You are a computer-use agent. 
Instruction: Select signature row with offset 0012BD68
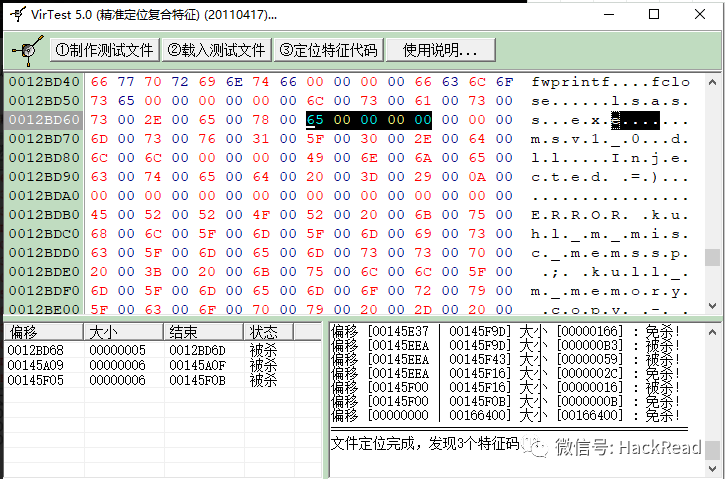click(x=162, y=350)
